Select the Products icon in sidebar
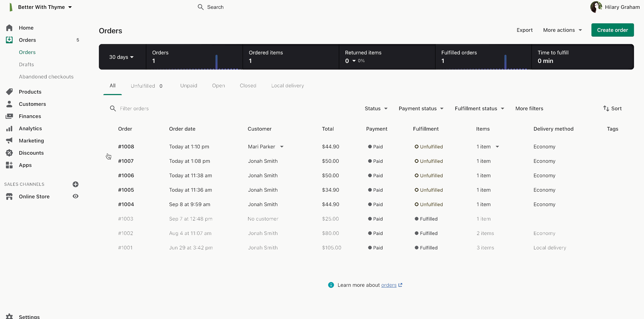This screenshot has height=319, width=644. tap(9, 91)
